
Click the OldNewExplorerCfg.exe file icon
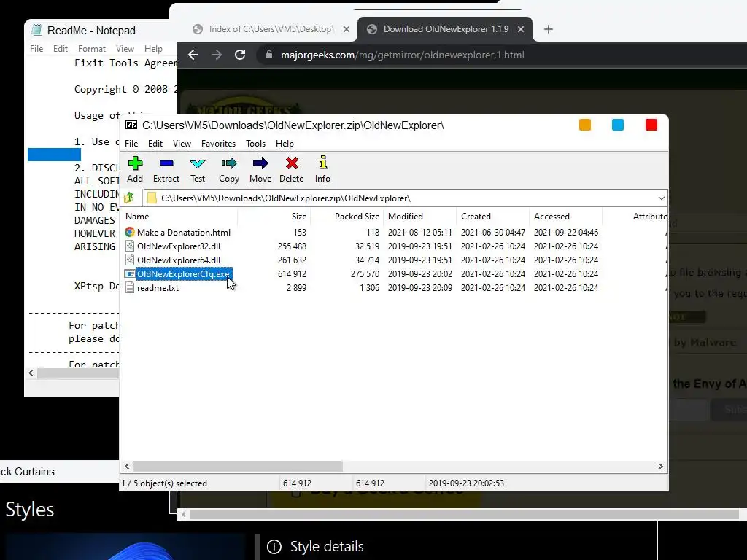130,274
